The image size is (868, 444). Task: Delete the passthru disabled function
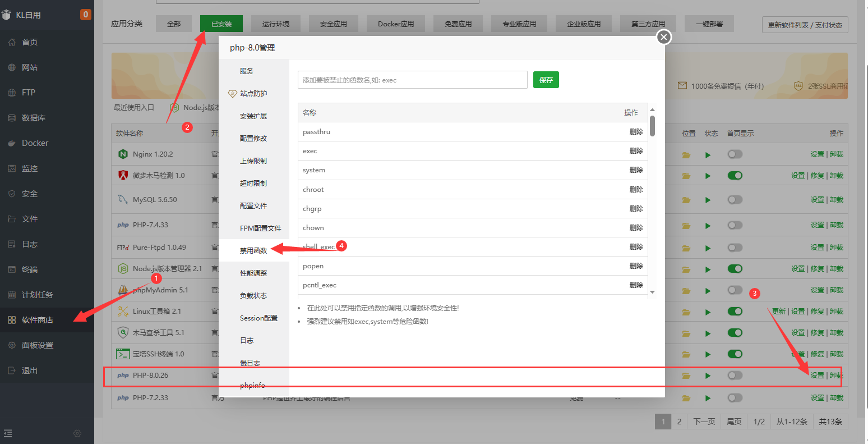coord(636,132)
